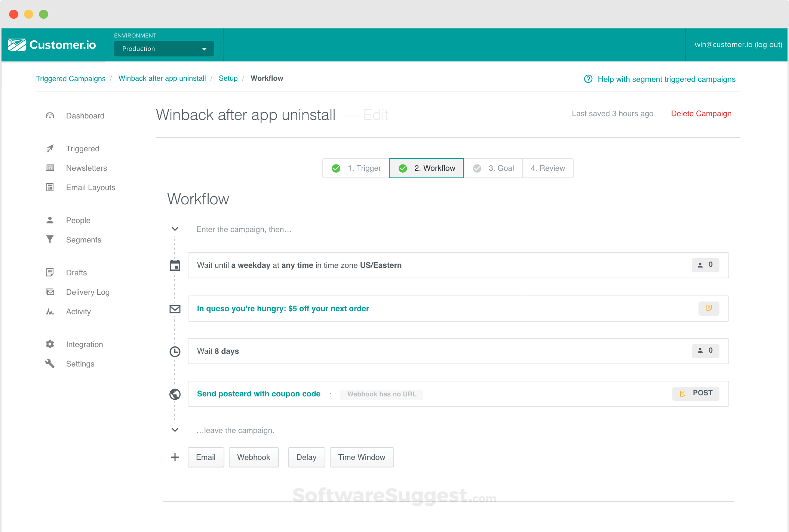The image size is (789, 532).
Task: Click the gear icon for Integration
Action: [x=50, y=344]
